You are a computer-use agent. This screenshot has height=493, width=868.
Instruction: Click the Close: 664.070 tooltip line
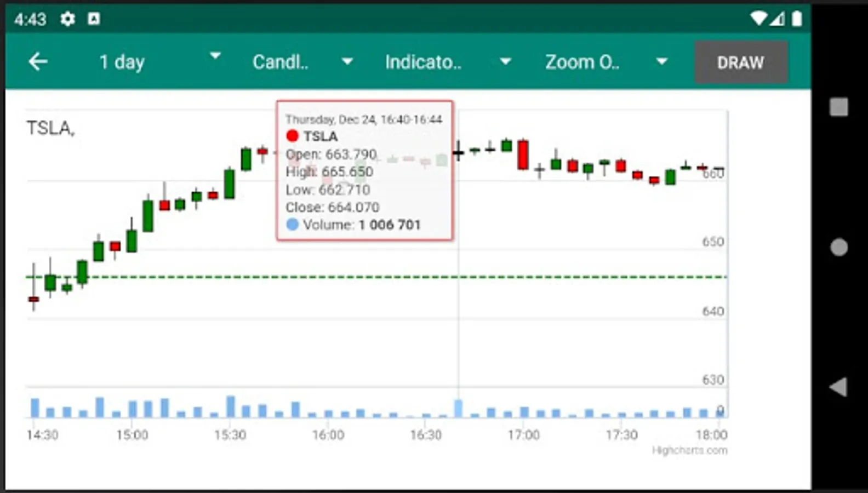(x=332, y=207)
